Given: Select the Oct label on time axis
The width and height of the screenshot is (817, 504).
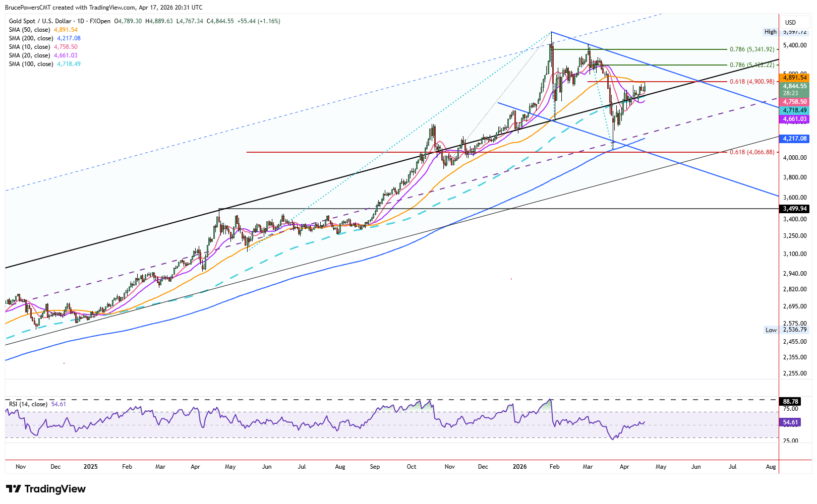Looking at the screenshot, I should pos(412,467).
